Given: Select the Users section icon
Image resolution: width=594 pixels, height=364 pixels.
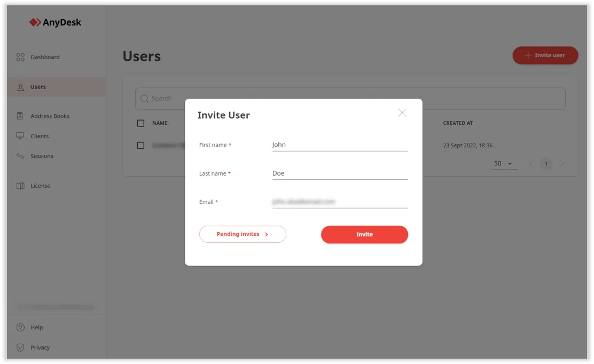Looking at the screenshot, I should (20, 86).
